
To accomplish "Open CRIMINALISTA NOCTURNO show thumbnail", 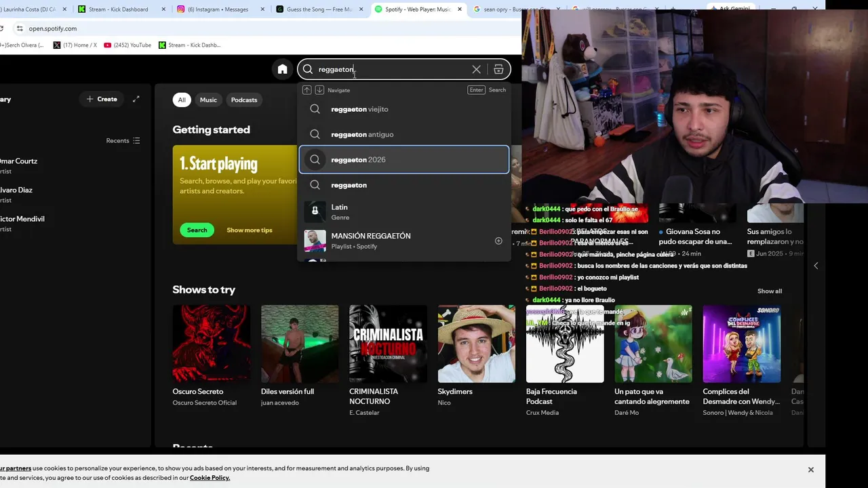I will tap(388, 344).
